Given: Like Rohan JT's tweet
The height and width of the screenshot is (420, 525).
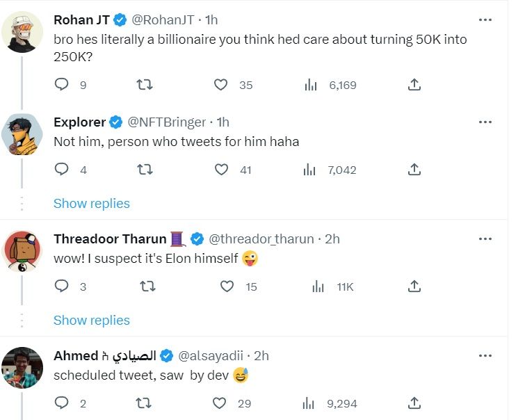Looking at the screenshot, I should pyautogui.click(x=221, y=85).
